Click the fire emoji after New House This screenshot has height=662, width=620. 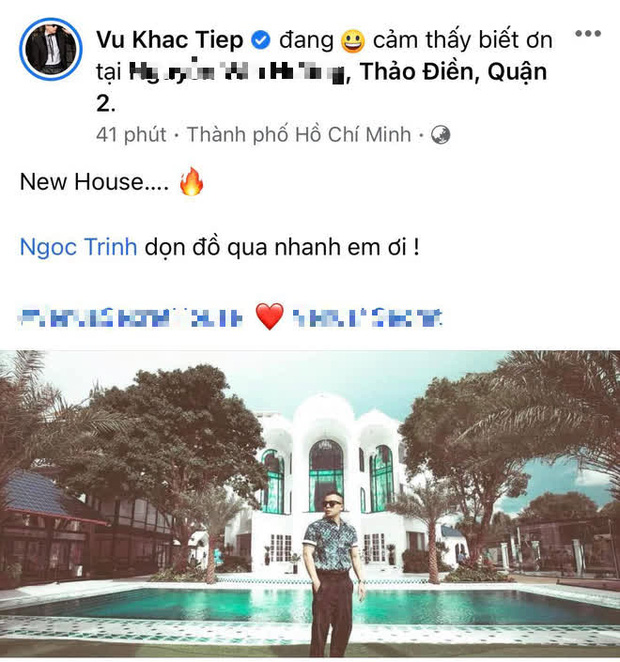[x=192, y=182]
